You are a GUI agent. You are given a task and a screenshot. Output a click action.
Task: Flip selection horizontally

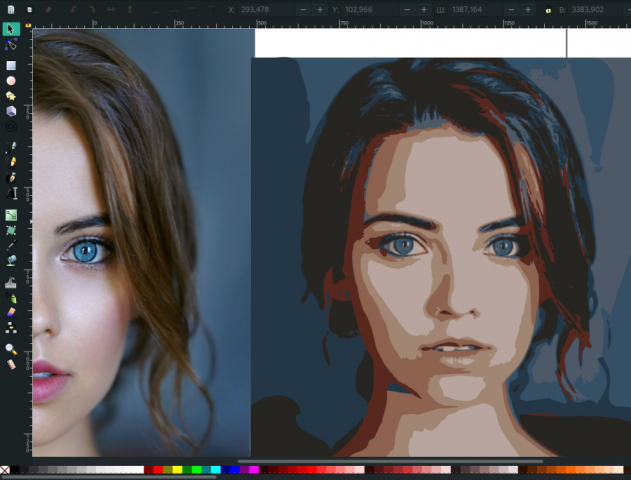[111, 10]
